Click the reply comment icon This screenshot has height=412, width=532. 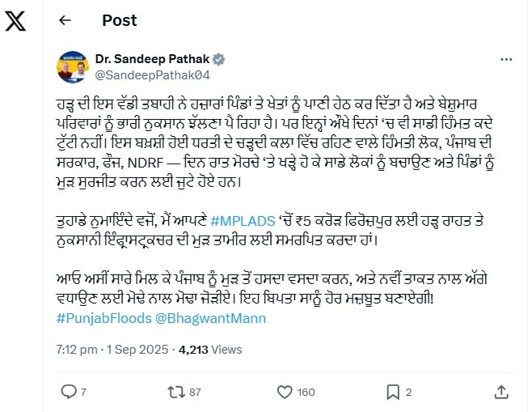click(x=68, y=392)
